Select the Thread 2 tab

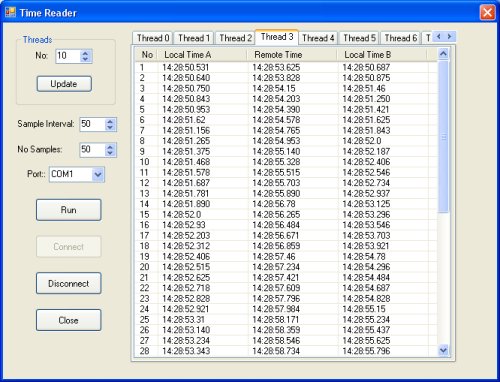pos(235,38)
